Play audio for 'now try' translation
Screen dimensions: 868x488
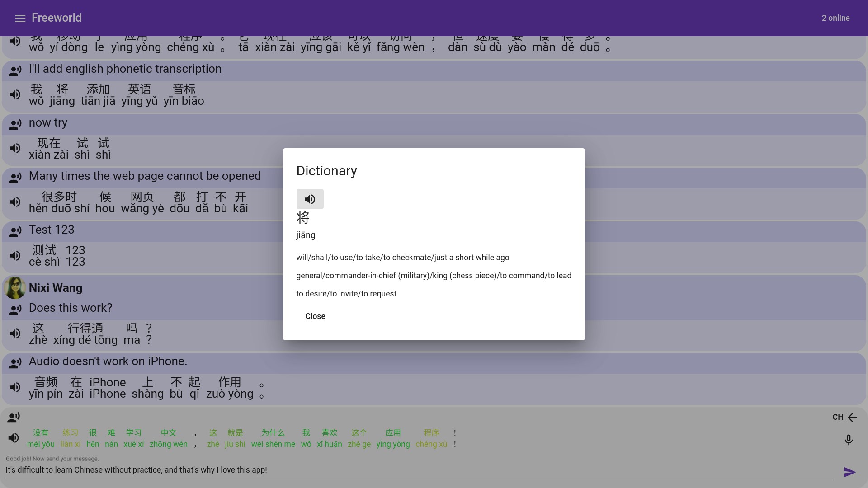tap(15, 148)
